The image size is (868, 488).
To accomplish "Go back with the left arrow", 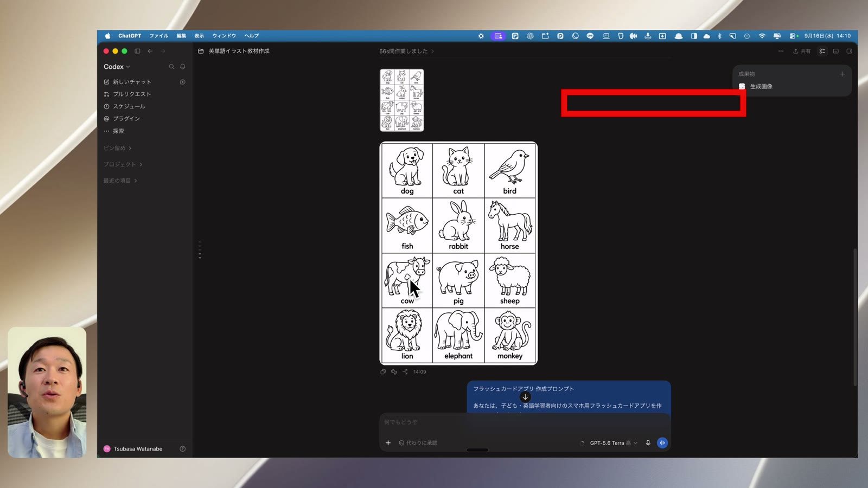I will click(x=150, y=51).
